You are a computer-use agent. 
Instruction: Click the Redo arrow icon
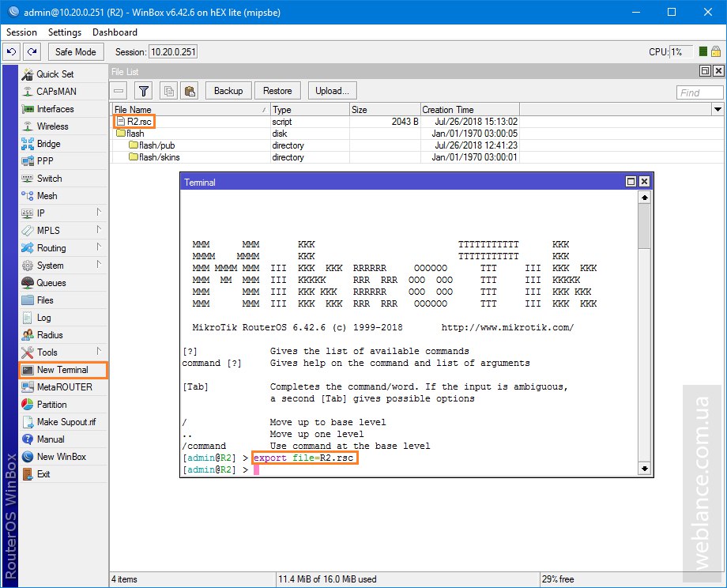point(32,51)
